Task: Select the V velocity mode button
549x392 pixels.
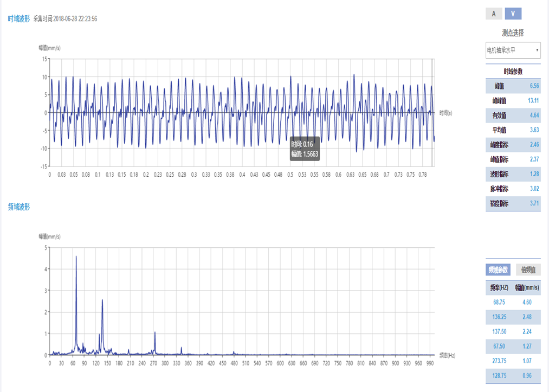Action: coord(513,14)
